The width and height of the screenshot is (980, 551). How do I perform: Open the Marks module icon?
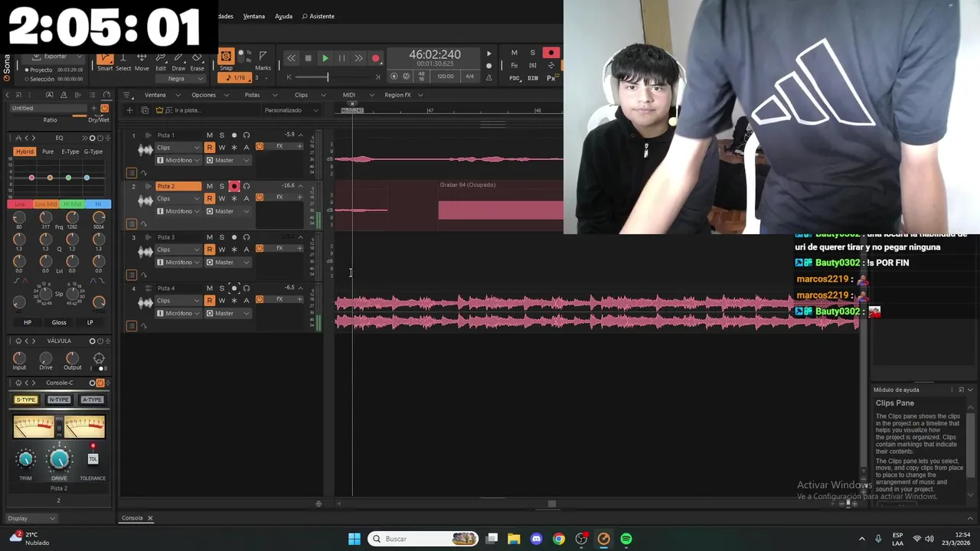pos(263,60)
